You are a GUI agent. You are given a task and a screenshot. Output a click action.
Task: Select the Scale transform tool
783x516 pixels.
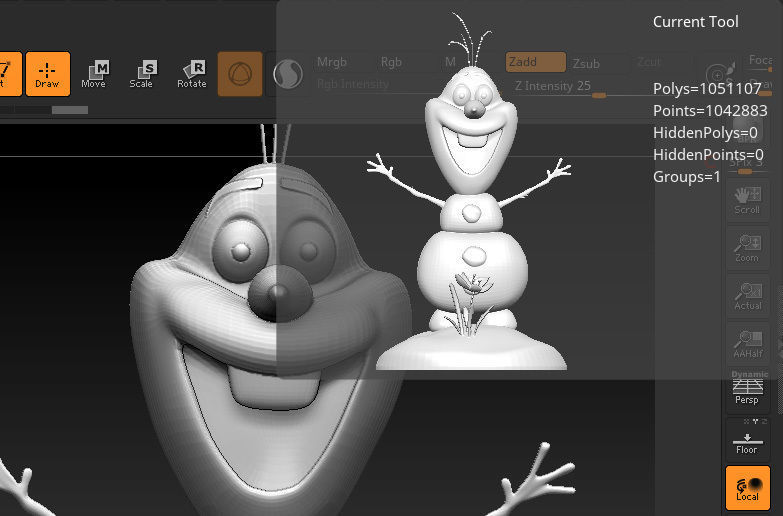[x=141, y=73]
